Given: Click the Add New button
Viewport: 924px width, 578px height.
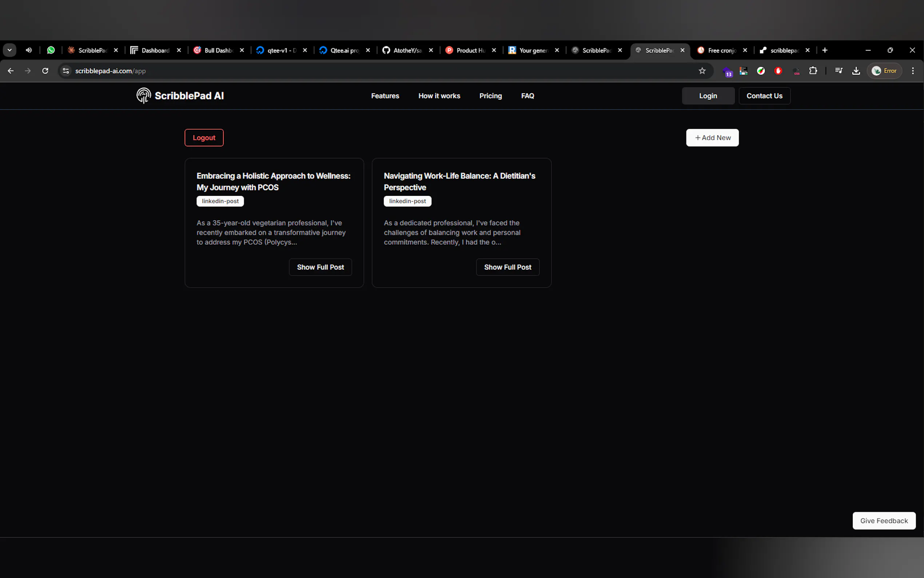Looking at the screenshot, I should click(712, 138).
